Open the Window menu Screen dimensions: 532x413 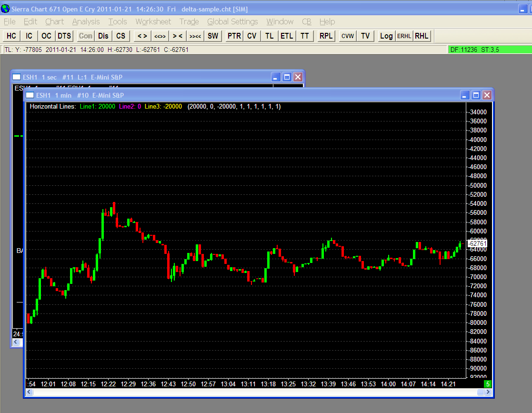pyautogui.click(x=280, y=22)
